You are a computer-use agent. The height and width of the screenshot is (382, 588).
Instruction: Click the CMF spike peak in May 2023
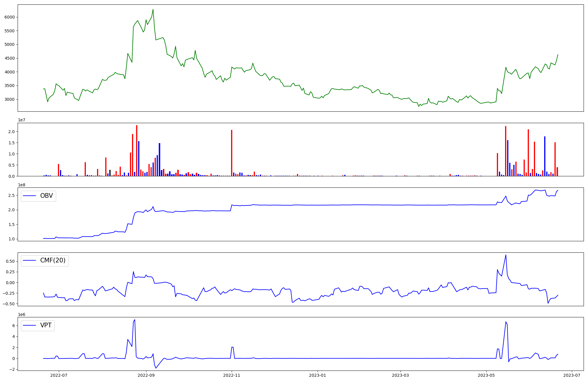[x=506, y=255]
